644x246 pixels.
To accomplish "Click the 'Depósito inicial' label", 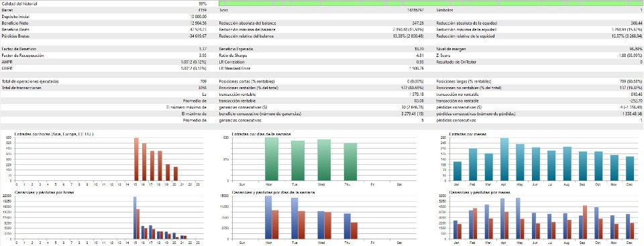I will pos(15,17).
